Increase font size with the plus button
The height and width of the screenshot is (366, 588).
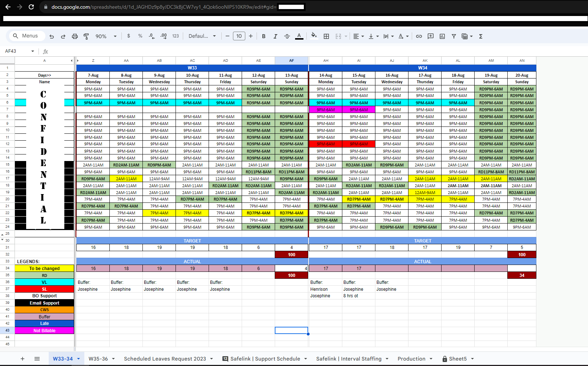251,36
